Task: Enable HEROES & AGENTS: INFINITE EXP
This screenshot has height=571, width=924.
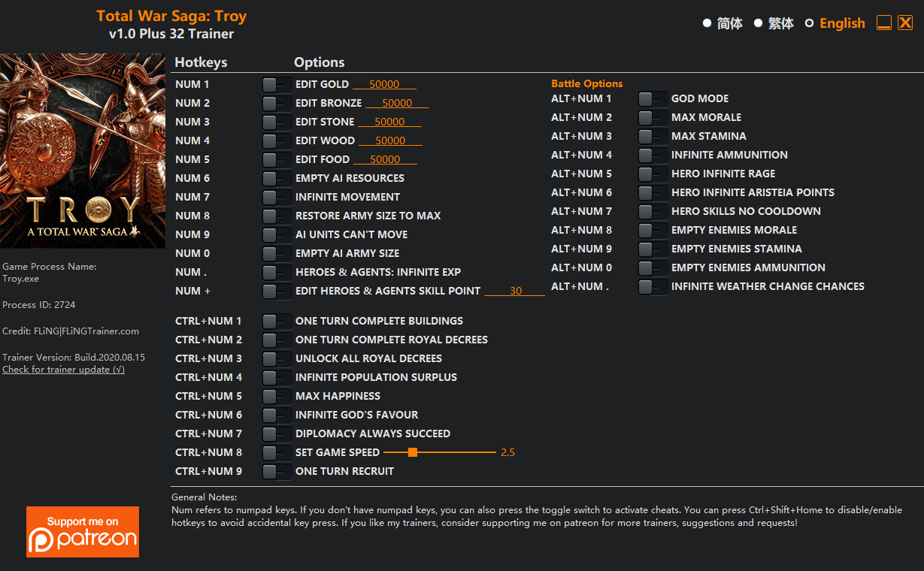Action: (x=277, y=273)
